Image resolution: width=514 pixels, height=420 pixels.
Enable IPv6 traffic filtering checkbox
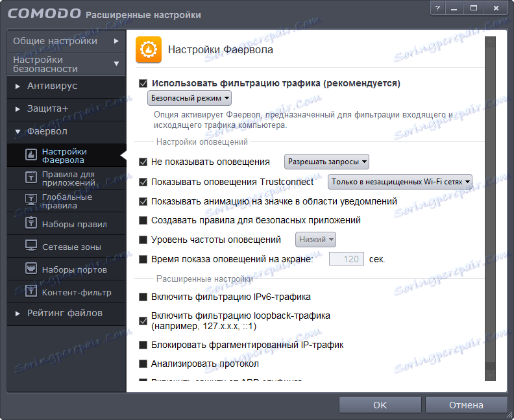(143, 297)
